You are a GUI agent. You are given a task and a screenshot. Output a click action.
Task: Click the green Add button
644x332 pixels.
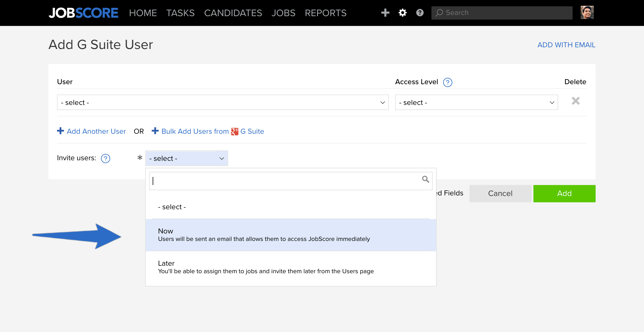(564, 193)
